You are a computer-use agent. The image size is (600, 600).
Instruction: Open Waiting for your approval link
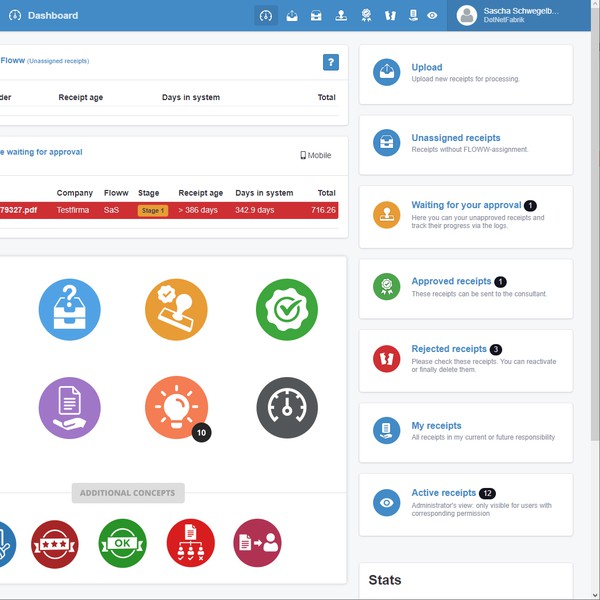(466, 205)
